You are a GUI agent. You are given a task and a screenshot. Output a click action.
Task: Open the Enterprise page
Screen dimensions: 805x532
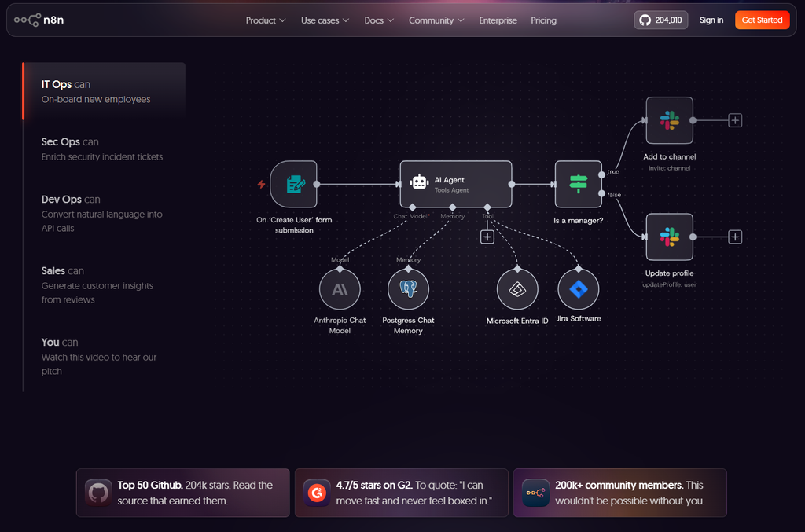(498, 20)
